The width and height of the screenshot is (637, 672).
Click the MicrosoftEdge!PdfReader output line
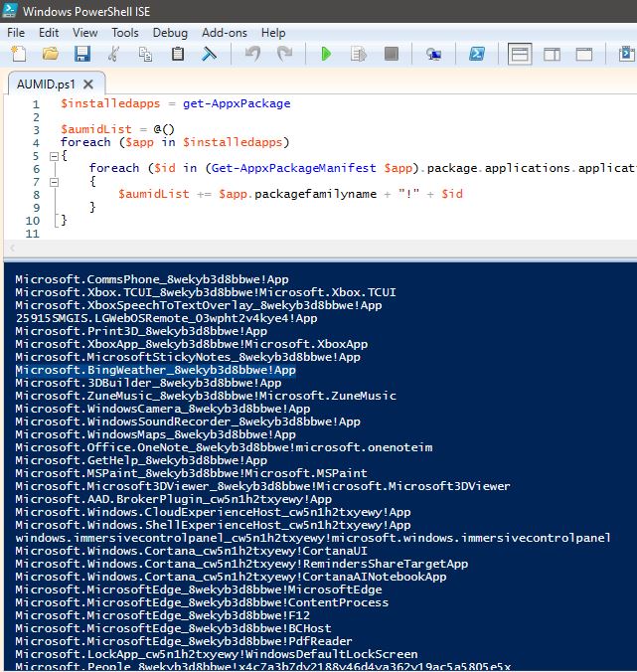[184, 641]
